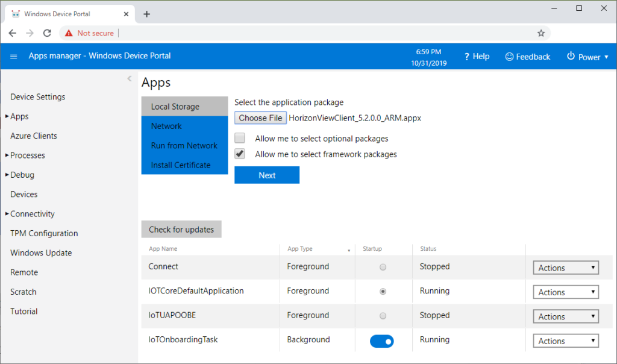Open Device Settings in the sidebar
The height and width of the screenshot is (364, 617).
[x=38, y=97]
